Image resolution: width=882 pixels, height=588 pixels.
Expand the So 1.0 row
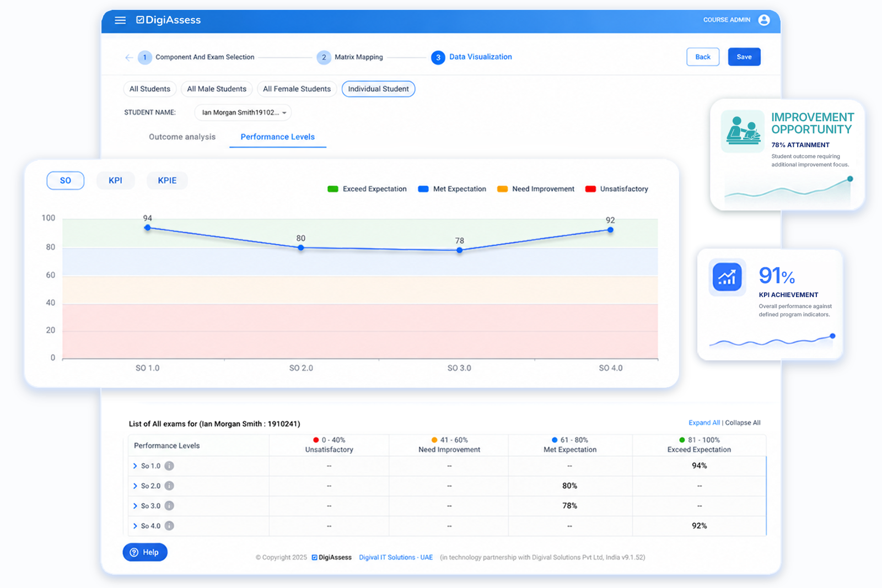coord(135,466)
